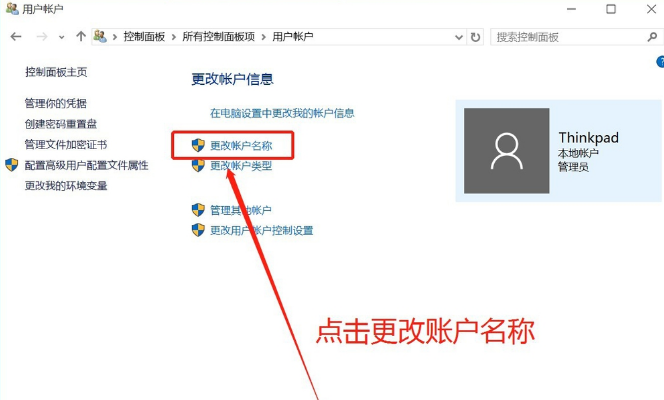Expand the chevron after 控制面板 breadcrumb
This screenshot has width=664, height=400.
(x=175, y=36)
